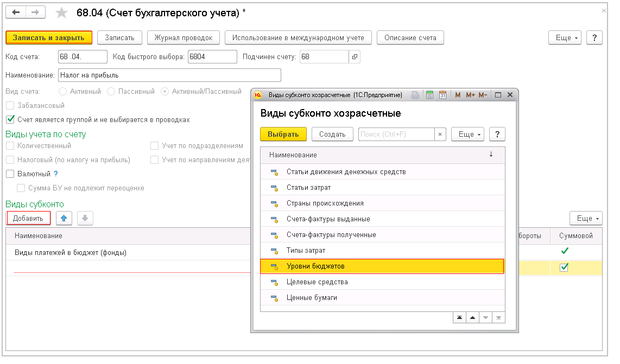
Task: Toggle Суммовой checkbox in highlighted row
Action: [564, 267]
